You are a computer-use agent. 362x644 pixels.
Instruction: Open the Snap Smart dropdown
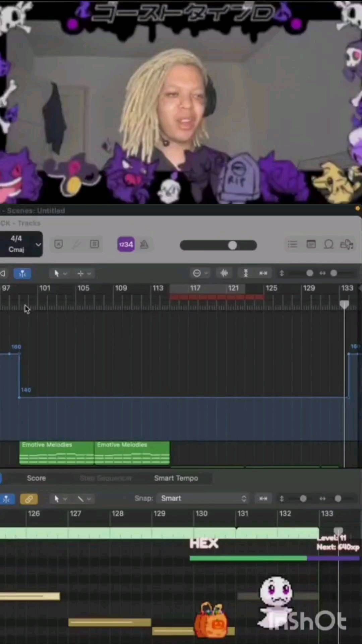(x=203, y=498)
